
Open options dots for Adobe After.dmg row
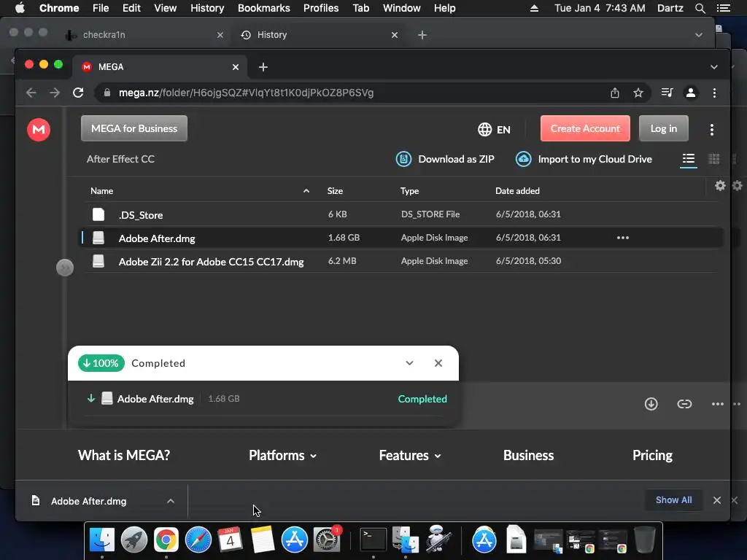point(623,238)
